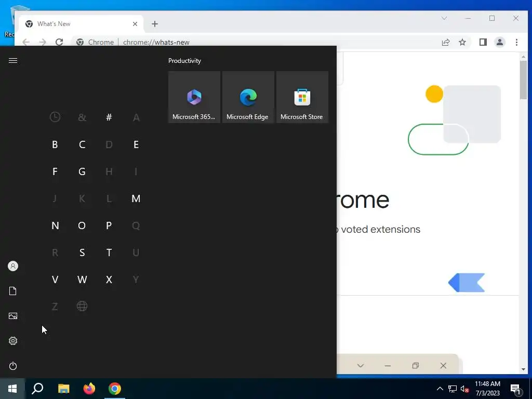The height and width of the screenshot is (399, 532).
Task: Jump to apps starting with M
Action: pyautogui.click(x=136, y=198)
